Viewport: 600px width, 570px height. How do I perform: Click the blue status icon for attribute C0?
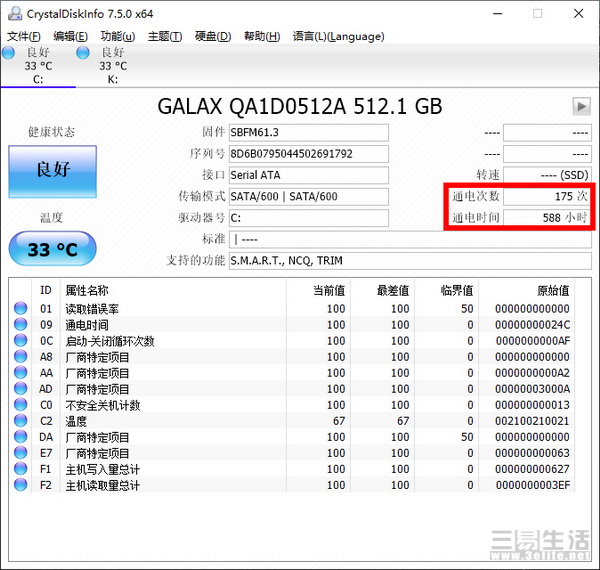pyautogui.click(x=21, y=404)
